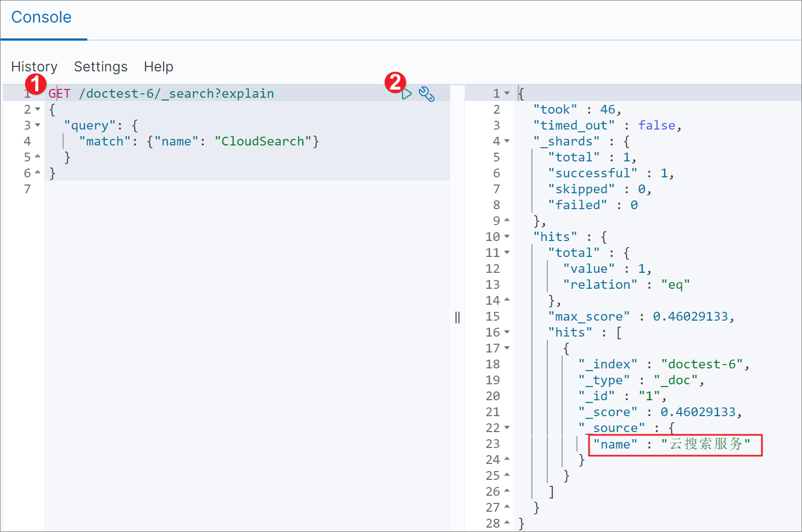This screenshot has width=802, height=532.
Task: Click the "value" : 1 line
Action: pyautogui.click(x=607, y=268)
